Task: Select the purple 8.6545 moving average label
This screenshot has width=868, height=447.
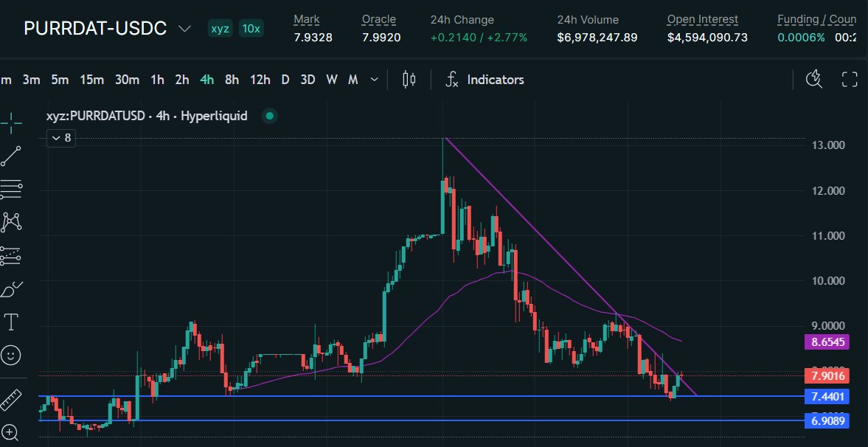Action: click(x=827, y=342)
